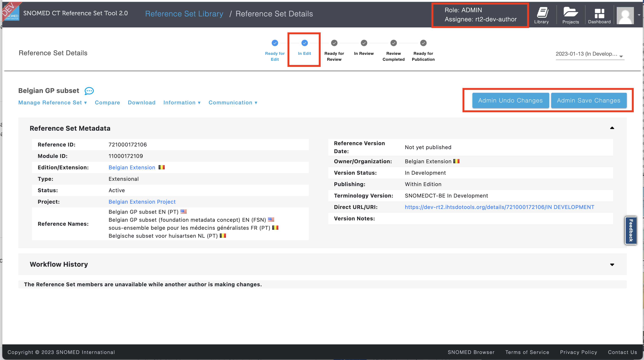Screen dimensions: 644x360
Task: Click the Ready for Review step circle
Action: click(x=334, y=43)
